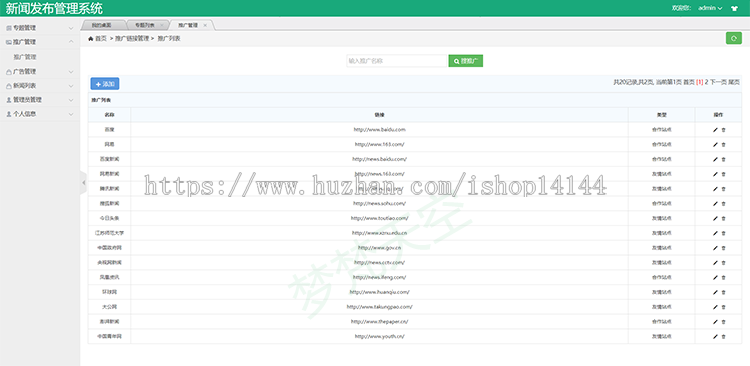The height and width of the screenshot is (366, 750).
Task: Click the http://news.sohu.com/ link cell
Action: pyautogui.click(x=379, y=204)
